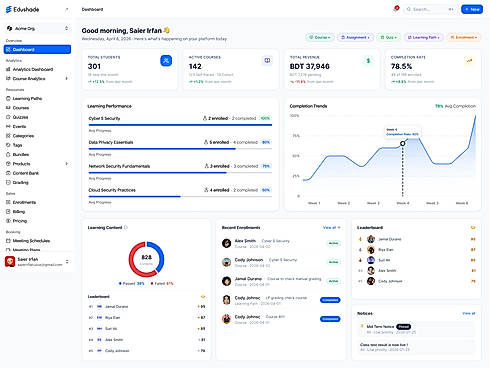Collapse the sidebar using the top toggle icon
This screenshot has height=368, width=490.
(x=67, y=9)
